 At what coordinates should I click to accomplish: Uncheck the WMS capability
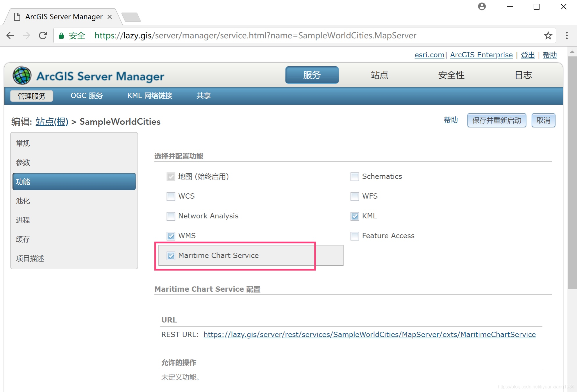[171, 236]
